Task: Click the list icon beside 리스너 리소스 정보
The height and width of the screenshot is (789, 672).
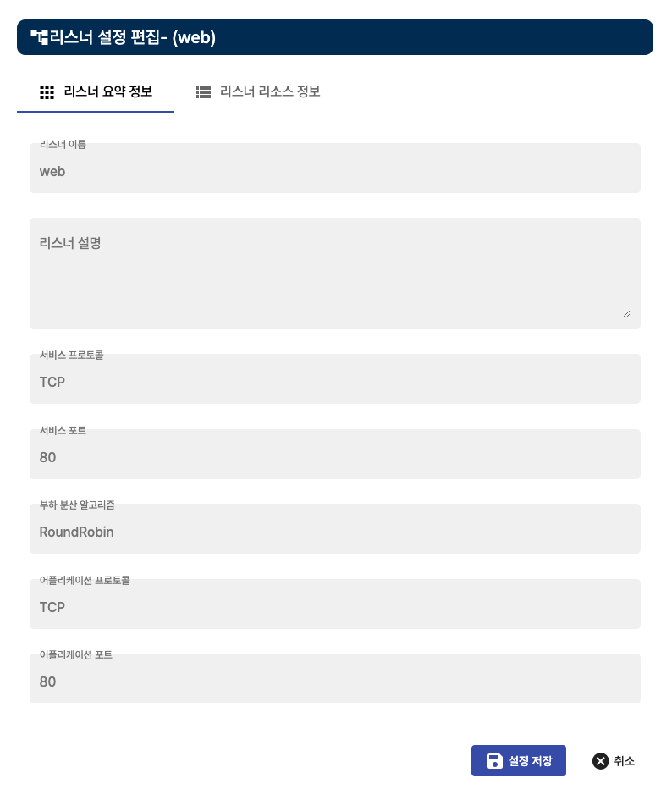Action: coord(203,92)
